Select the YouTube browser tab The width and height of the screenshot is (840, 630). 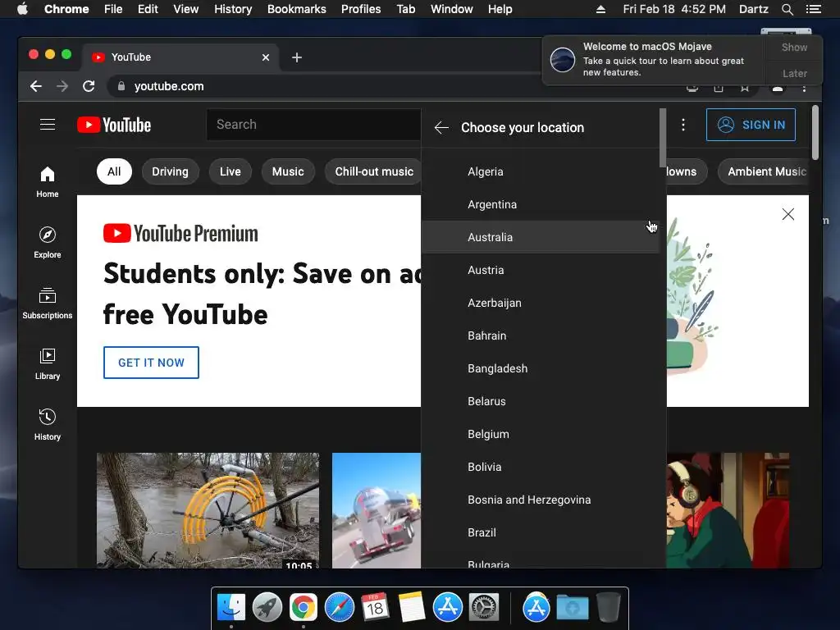pos(180,57)
